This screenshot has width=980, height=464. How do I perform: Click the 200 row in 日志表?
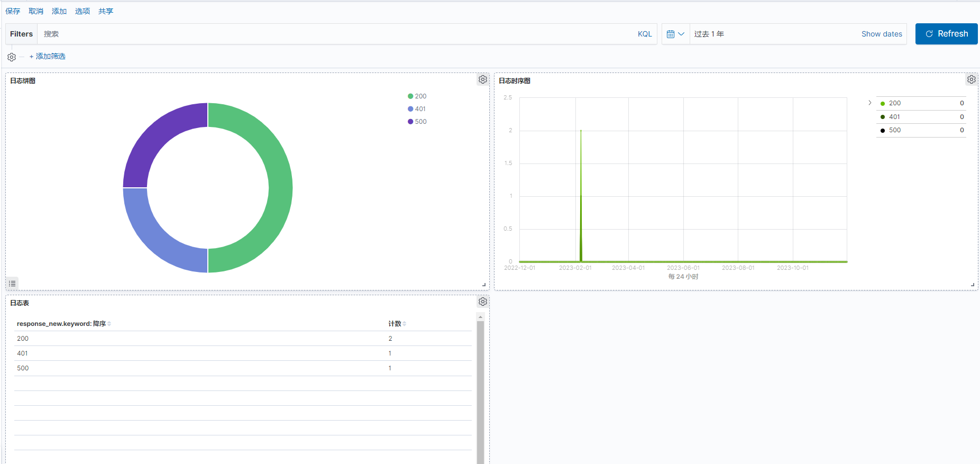tap(243, 339)
